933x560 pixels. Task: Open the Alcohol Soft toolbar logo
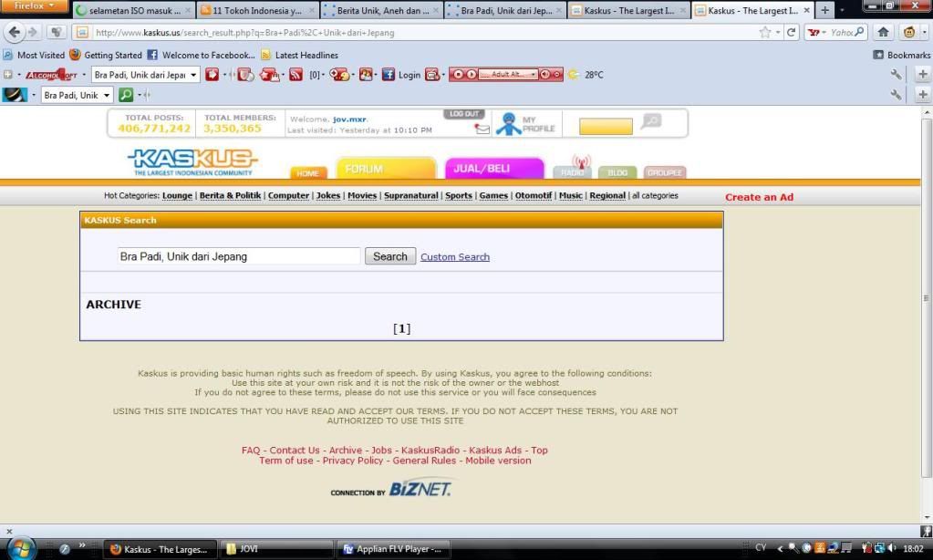[51, 75]
